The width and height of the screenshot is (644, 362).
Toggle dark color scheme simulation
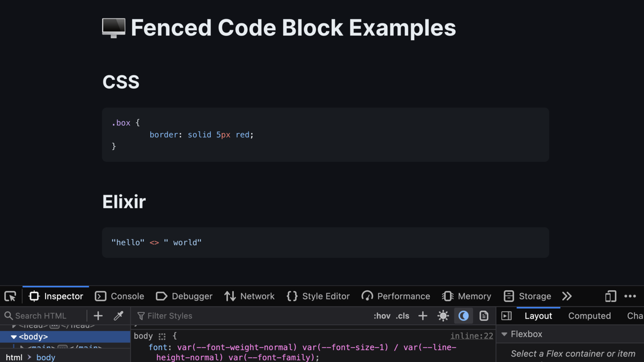463,316
